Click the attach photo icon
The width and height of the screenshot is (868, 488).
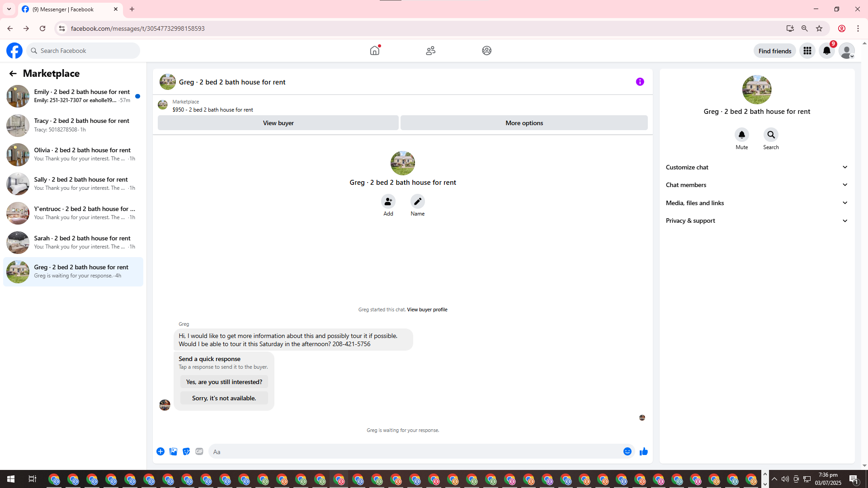click(x=173, y=451)
